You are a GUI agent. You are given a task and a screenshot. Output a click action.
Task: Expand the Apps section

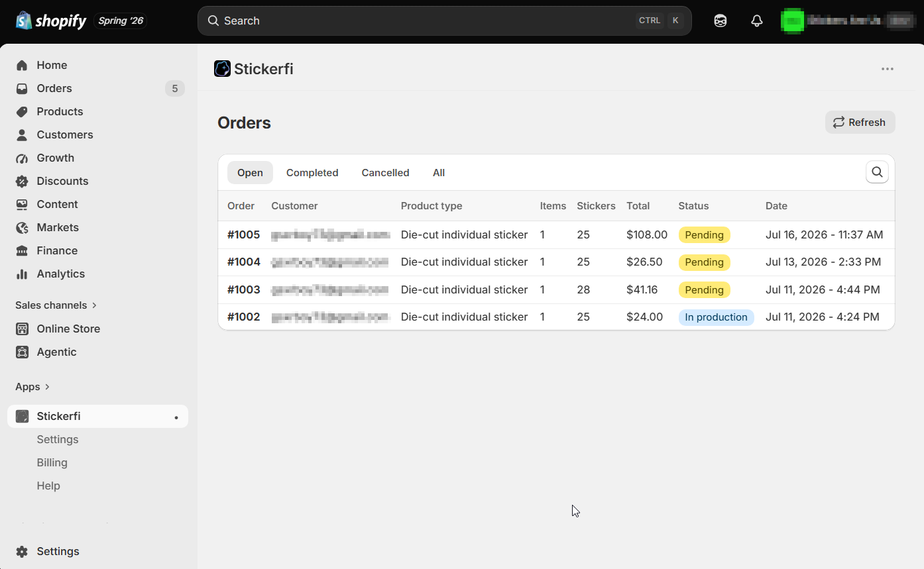coord(33,387)
